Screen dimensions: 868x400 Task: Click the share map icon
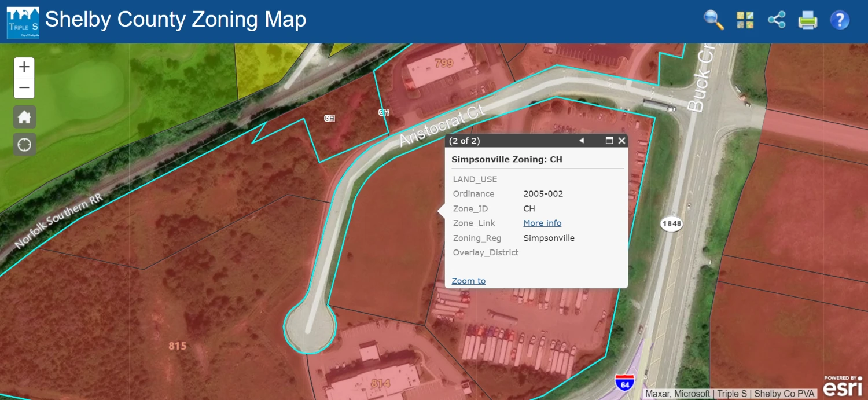(x=777, y=20)
